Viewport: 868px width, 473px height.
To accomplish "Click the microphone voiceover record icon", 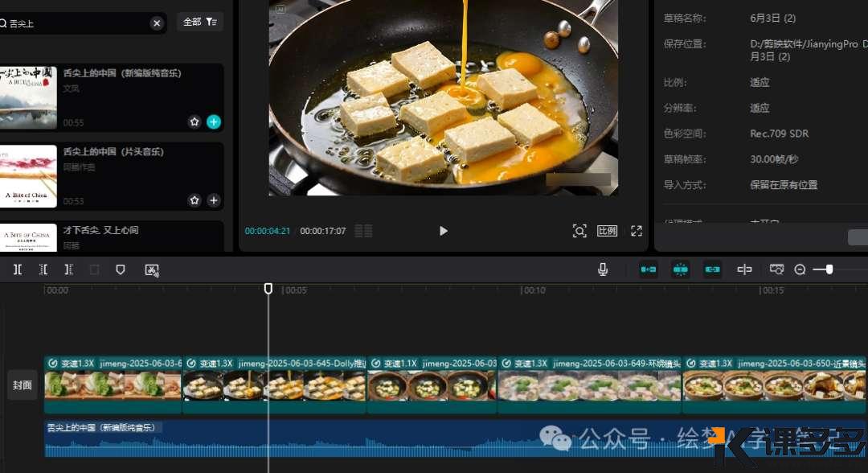I will 603,269.
